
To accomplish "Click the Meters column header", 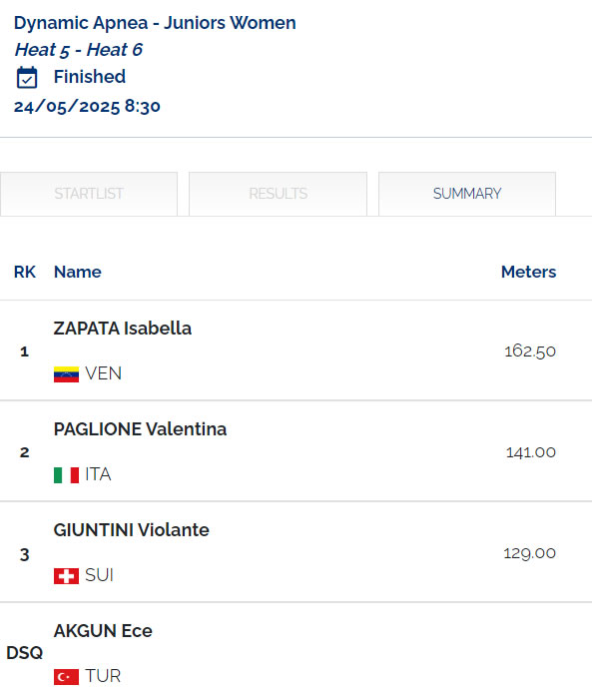I will coord(528,272).
